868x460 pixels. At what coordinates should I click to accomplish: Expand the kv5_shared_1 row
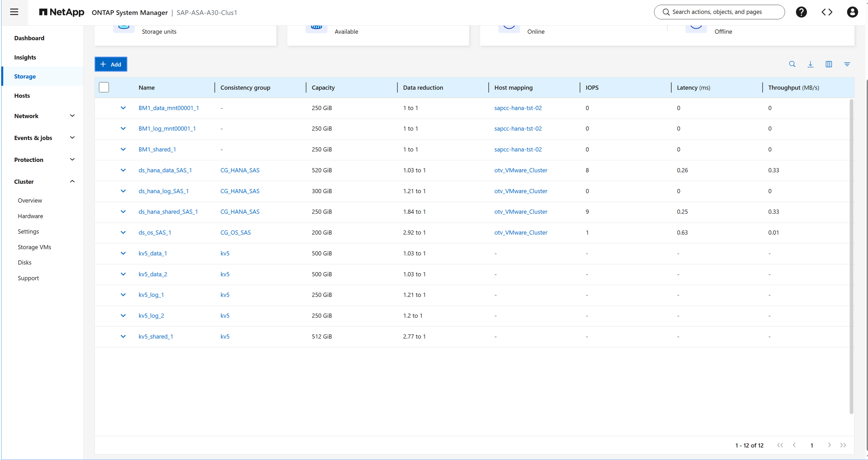tap(123, 337)
